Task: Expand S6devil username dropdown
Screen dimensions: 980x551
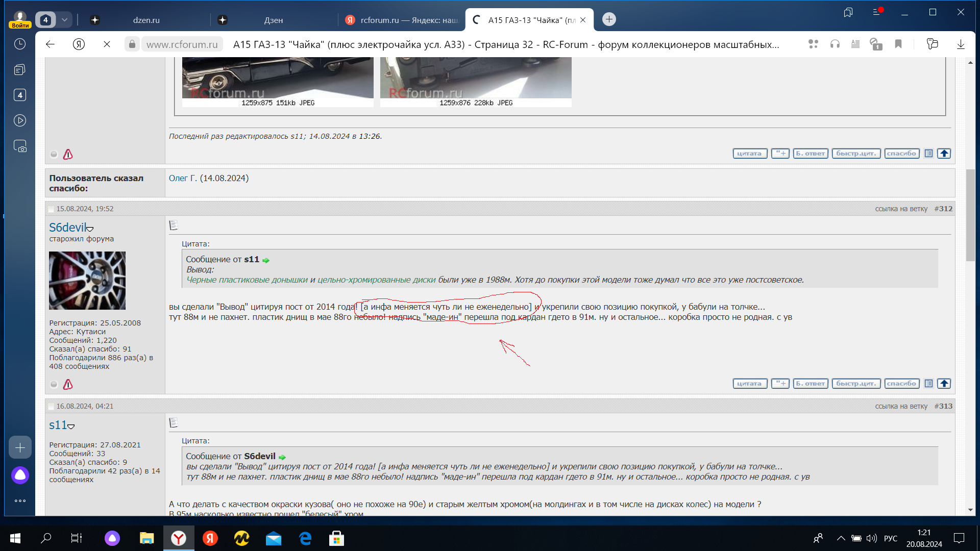Action: point(90,229)
